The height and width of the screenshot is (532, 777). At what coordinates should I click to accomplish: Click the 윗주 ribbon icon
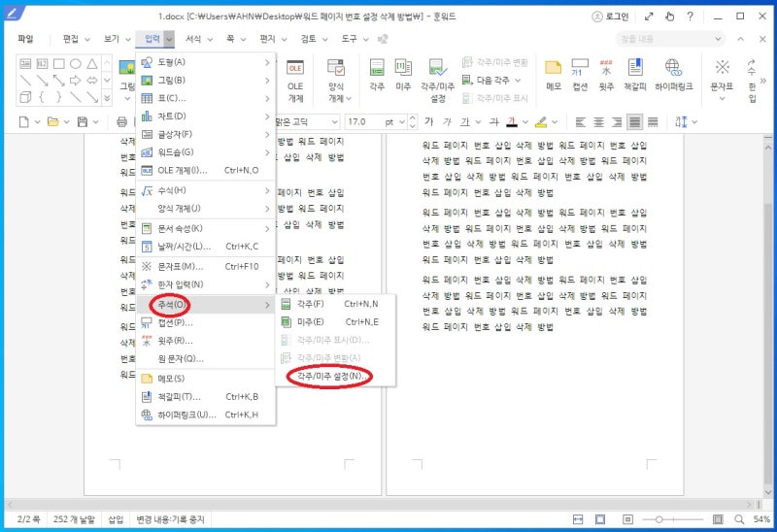click(x=606, y=75)
